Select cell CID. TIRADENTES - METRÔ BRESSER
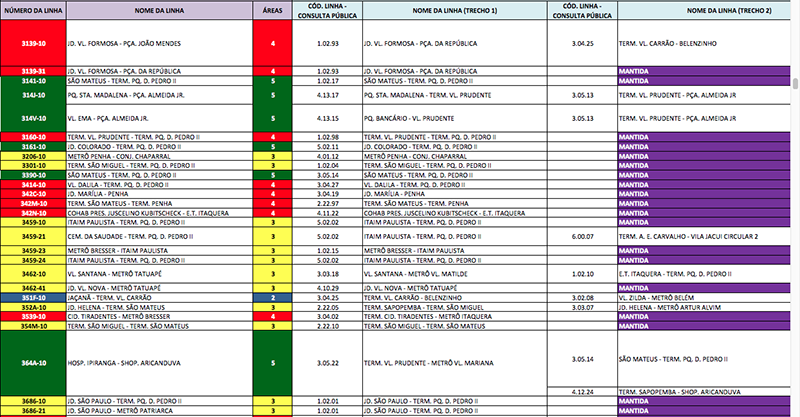This screenshot has height=417, width=800. pyautogui.click(x=159, y=316)
